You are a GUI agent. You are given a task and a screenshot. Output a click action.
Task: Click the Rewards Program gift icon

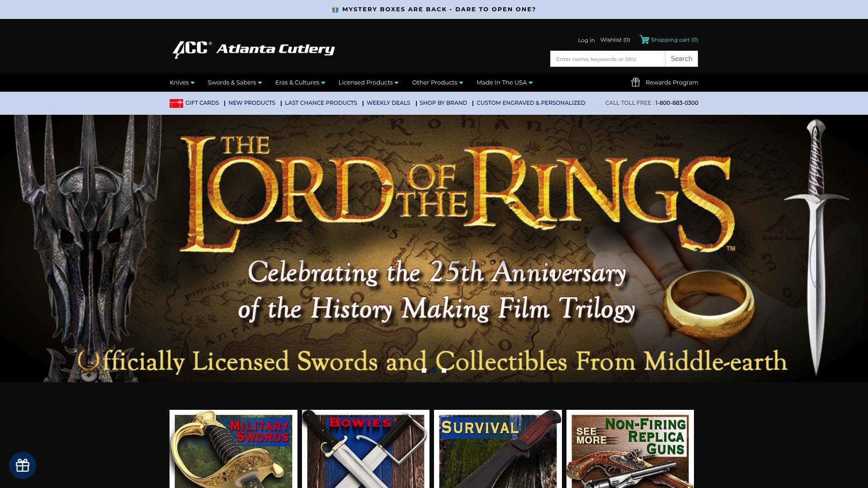tap(636, 82)
